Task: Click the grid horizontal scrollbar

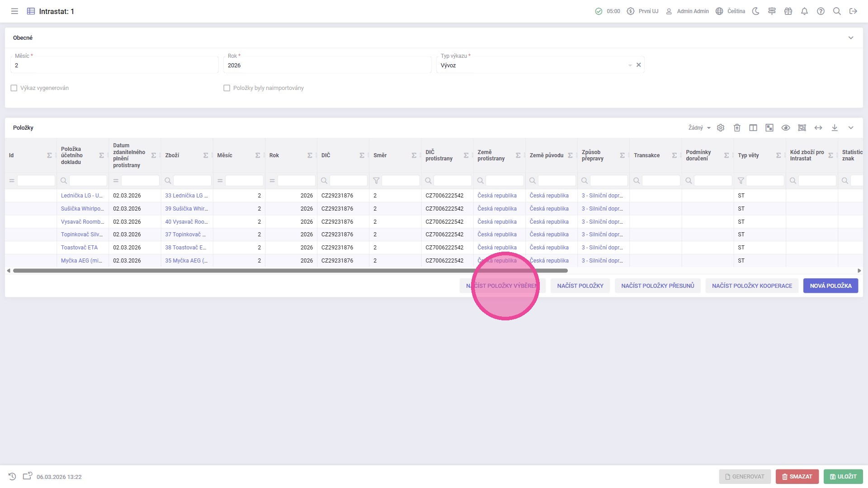Action: [289, 271]
